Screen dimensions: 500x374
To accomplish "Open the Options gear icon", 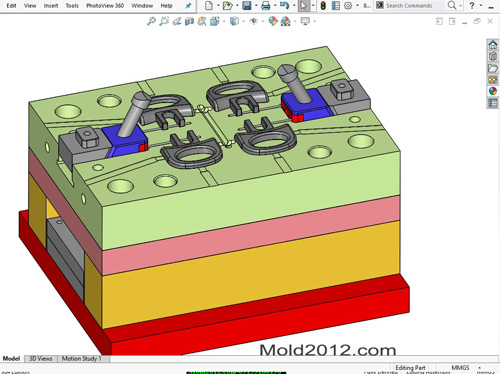I will point(348,6).
